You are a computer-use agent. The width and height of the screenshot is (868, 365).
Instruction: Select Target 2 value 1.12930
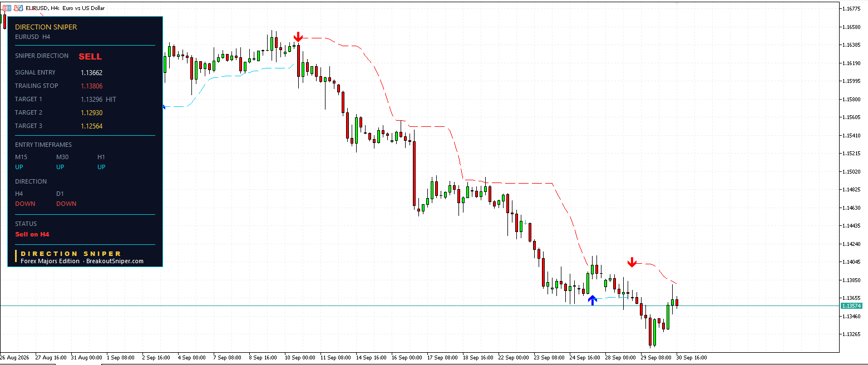pyautogui.click(x=92, y=113)
